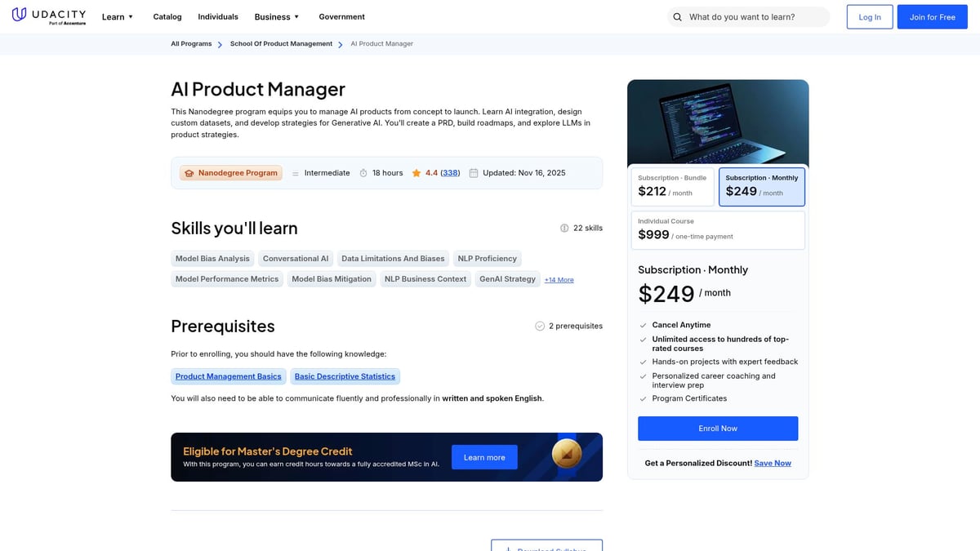This screenshot has width=980, height=551.
Task: Click the laptop course preview image
Action: click(x=718, y=123)
